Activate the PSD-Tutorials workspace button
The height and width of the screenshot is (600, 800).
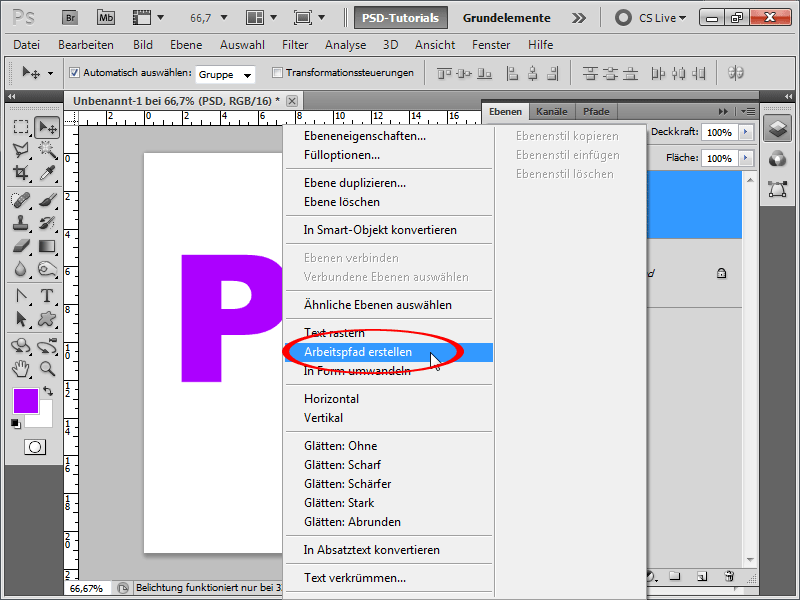click(x=401, y=18)
